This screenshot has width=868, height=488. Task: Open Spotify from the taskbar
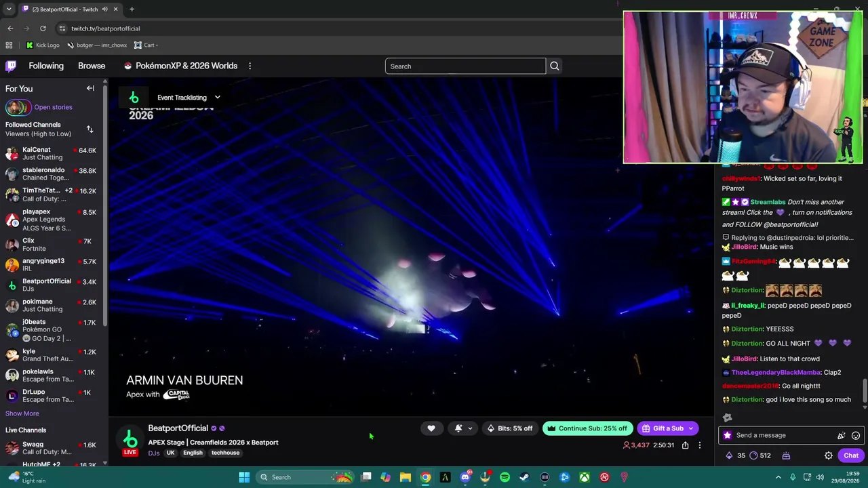[505, 477]
